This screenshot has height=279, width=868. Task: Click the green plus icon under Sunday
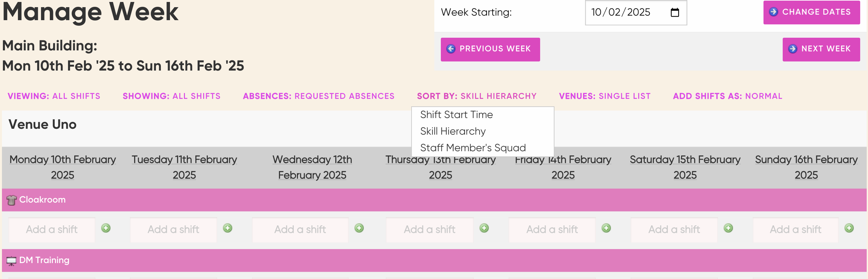tap(849, 228)
